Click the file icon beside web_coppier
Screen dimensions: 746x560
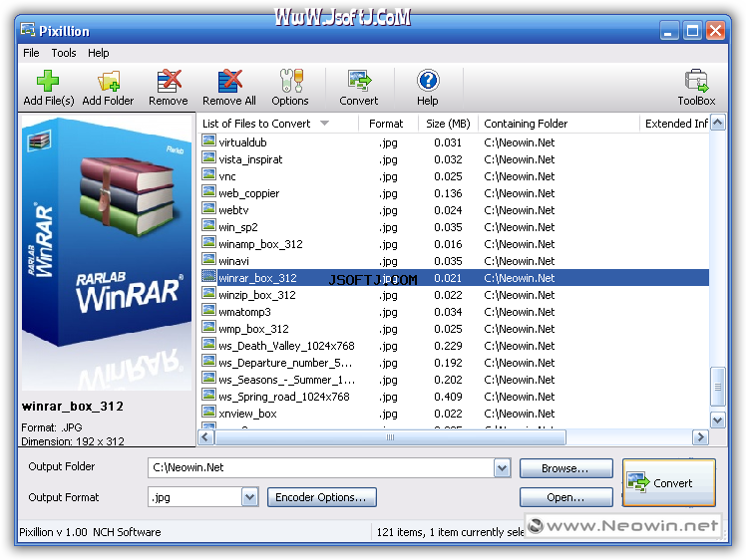tap(208, 191)
